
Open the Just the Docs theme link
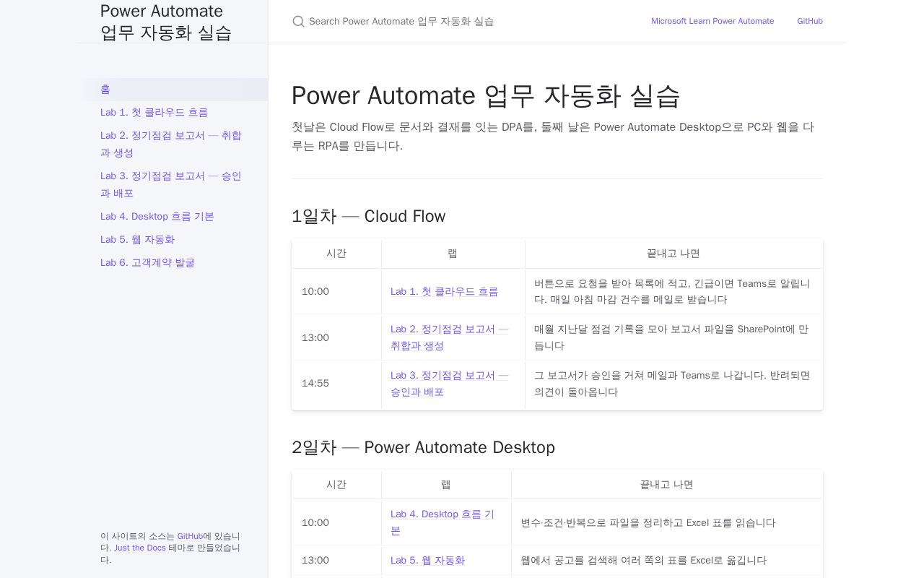pyautogui.click(x=140, y=548)
